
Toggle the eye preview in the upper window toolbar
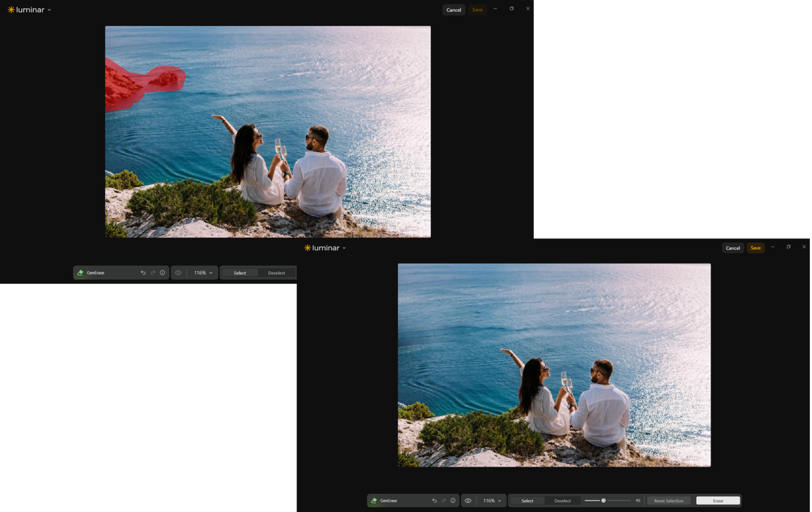click(179, 273)
